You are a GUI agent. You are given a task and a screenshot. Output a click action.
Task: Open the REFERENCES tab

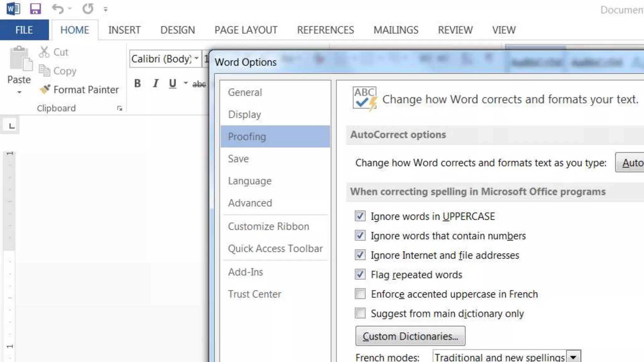(325, 30)
